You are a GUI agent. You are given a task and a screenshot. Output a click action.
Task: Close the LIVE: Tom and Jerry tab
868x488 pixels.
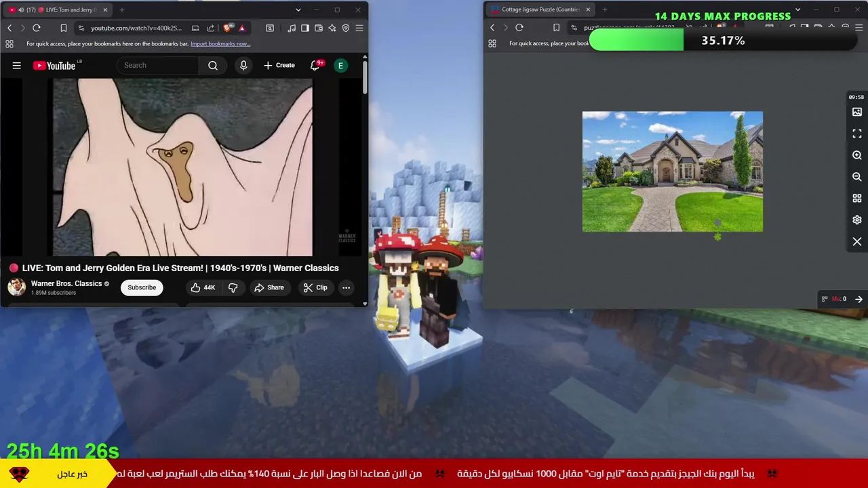[105, 10]
